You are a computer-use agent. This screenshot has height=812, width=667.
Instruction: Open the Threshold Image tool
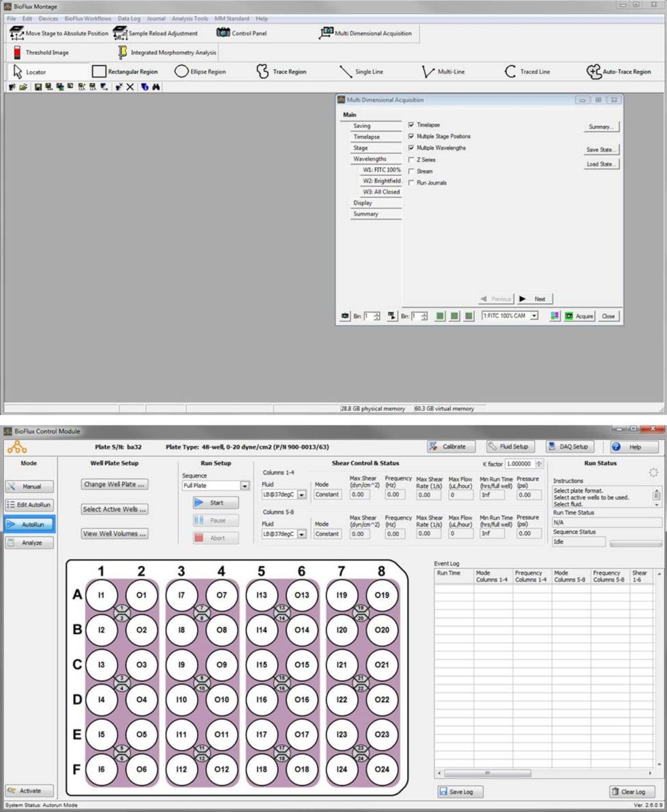(40, 52)
